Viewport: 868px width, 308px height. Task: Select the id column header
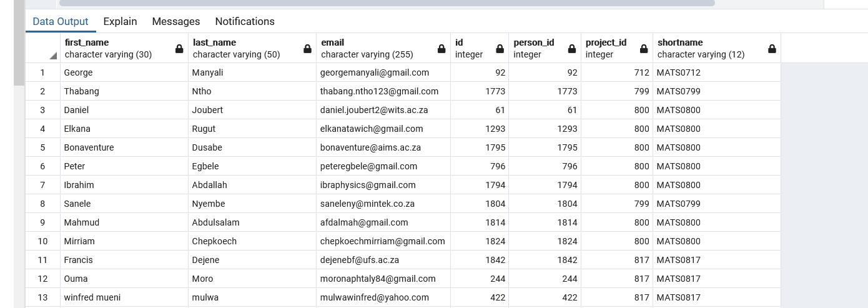click(480, 48)
